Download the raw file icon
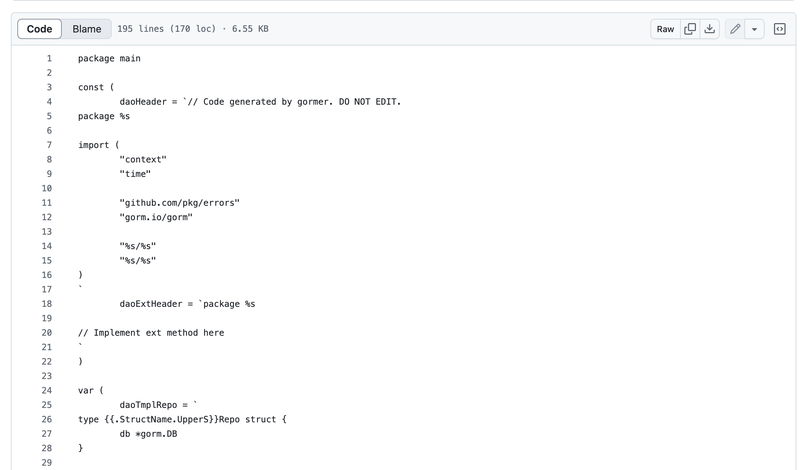 (710, 29)
